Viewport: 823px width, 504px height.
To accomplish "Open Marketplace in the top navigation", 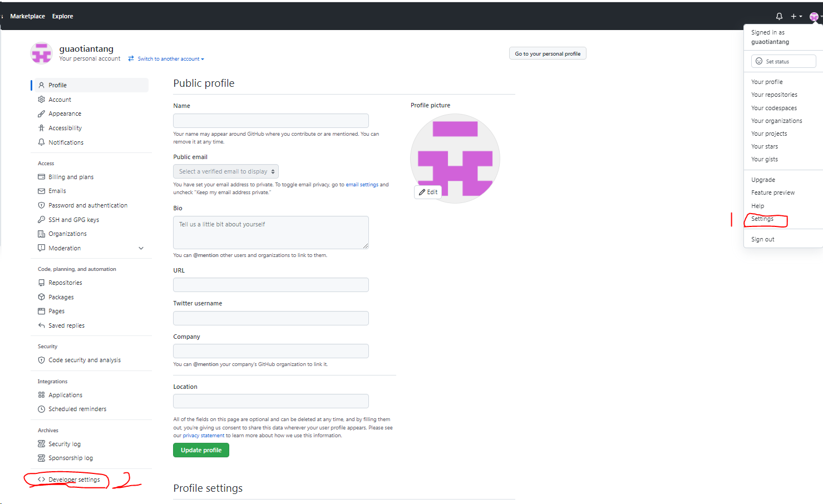I will point(27,16).
